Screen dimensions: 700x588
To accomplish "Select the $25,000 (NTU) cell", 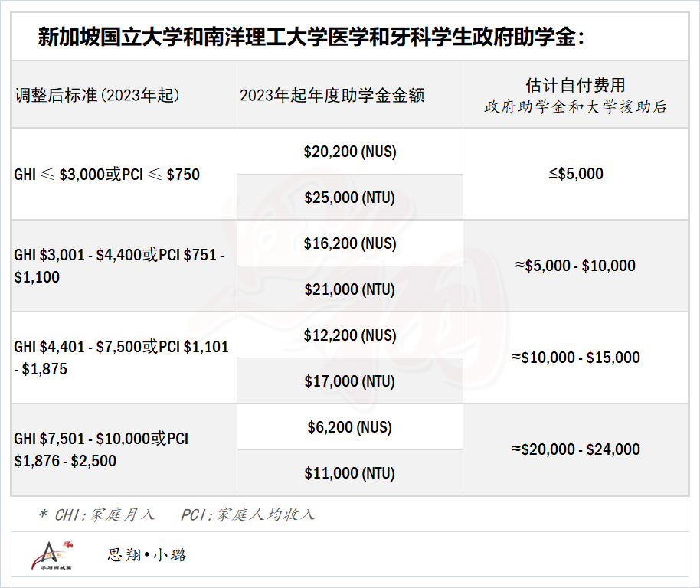I will pos(350,198).
